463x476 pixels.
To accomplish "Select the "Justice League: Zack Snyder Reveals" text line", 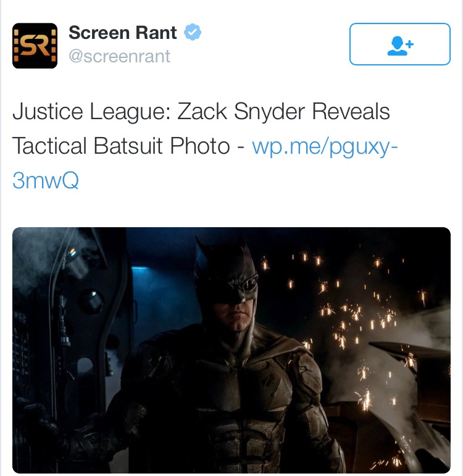I will tap(201, 112).
